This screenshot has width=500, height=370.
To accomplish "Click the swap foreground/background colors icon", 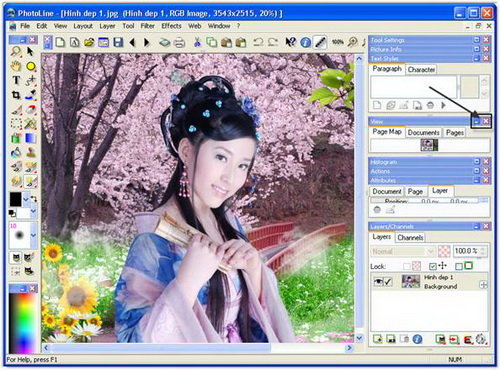I will pyautogui.click(x=33, y=199).
